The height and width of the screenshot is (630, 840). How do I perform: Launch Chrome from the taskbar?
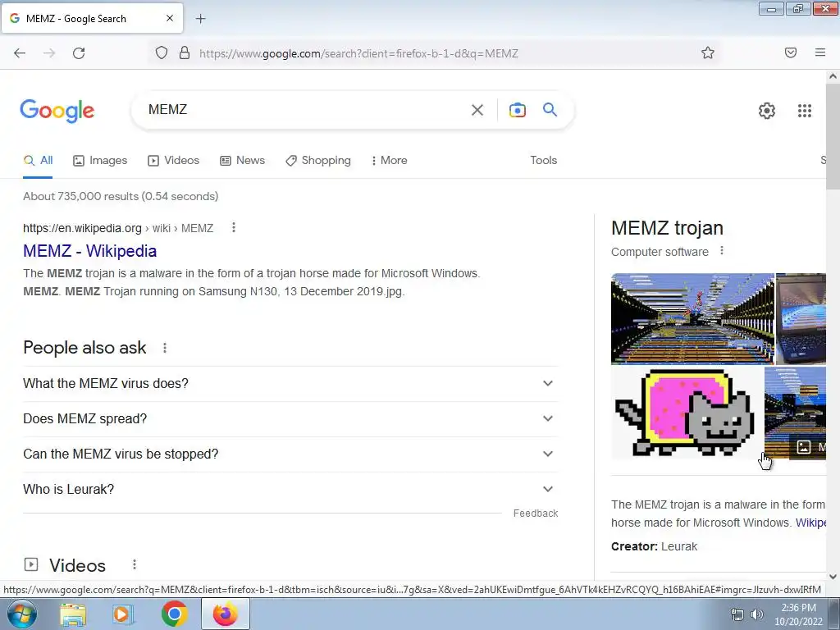pyautogui.click(x=175, y=614)
